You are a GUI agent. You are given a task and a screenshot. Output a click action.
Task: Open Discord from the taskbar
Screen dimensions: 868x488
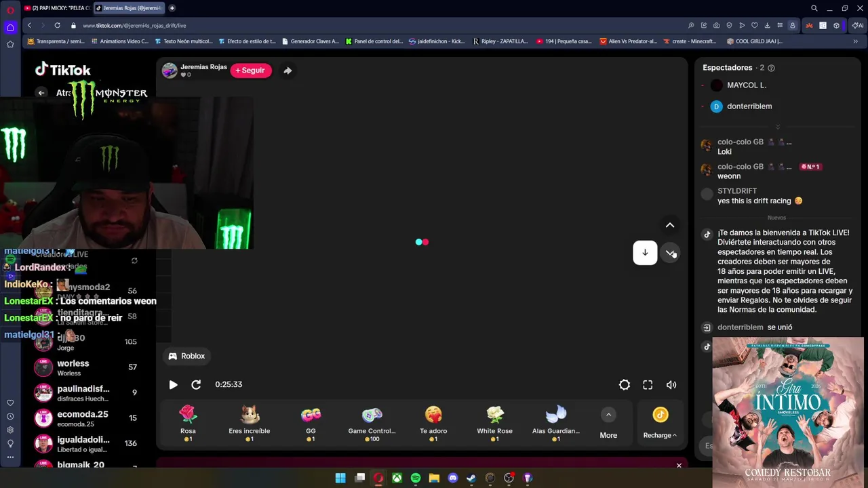(453, 478)
